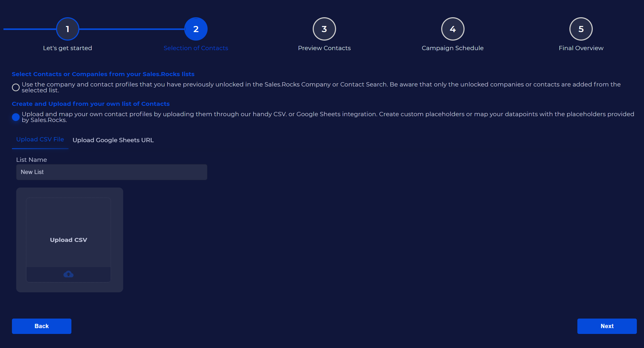Image resolution: width=644 pixels, height=348 pixels.
Task: Click the List Name input field
Action: [111, 172]
